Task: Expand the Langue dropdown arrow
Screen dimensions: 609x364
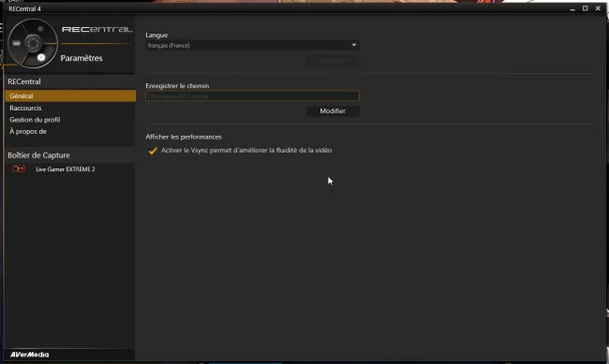Action: click(x=354, y=45)
